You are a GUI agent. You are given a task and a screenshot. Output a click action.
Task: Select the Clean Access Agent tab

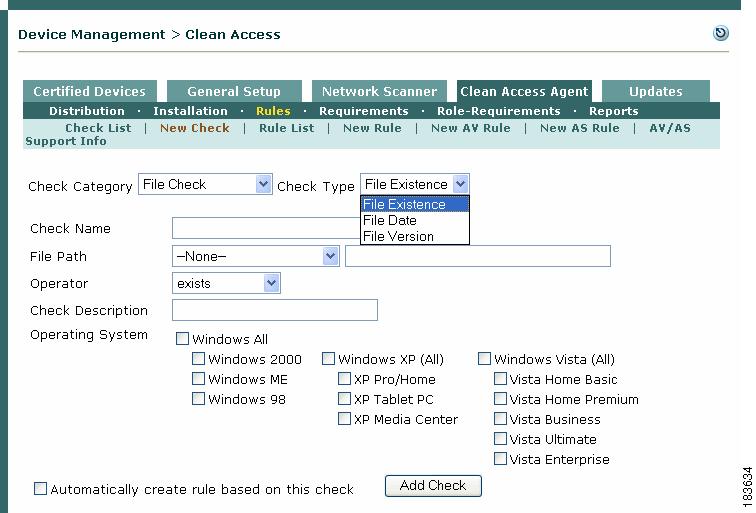coord(524,91)
